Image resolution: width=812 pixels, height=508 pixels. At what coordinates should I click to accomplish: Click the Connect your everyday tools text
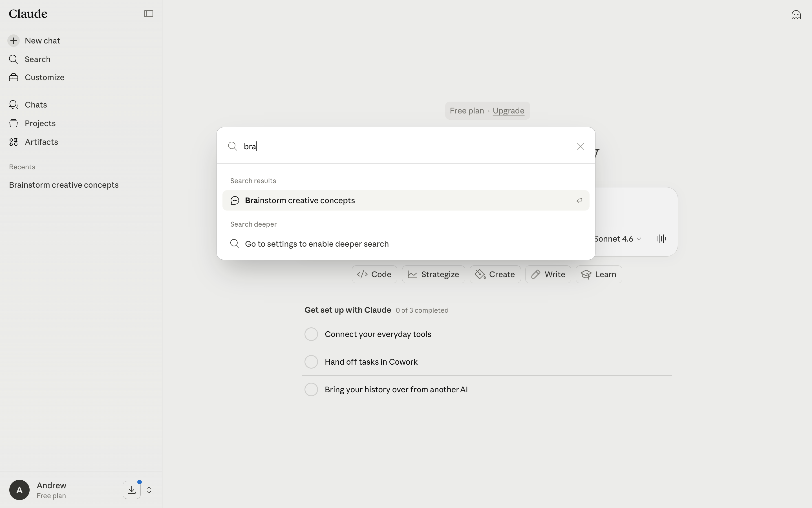(x=378, y=334)
